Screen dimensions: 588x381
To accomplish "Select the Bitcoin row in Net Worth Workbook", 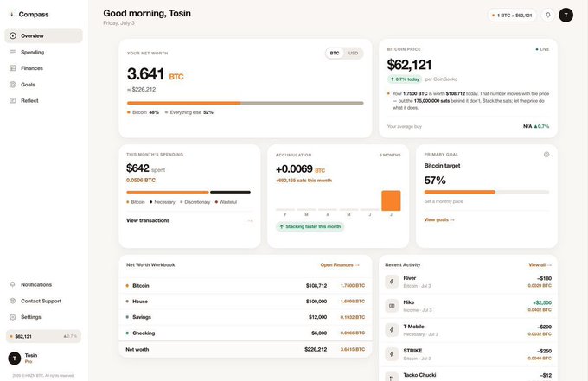I will [x=246, y=285].
